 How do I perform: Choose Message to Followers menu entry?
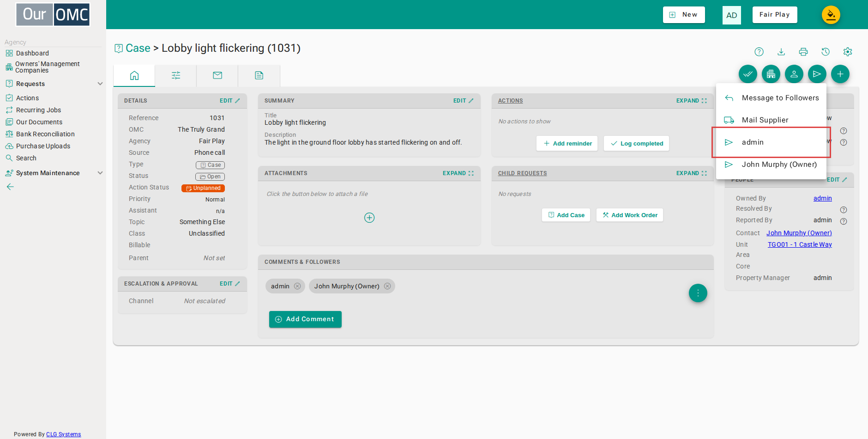click(771, 98)
